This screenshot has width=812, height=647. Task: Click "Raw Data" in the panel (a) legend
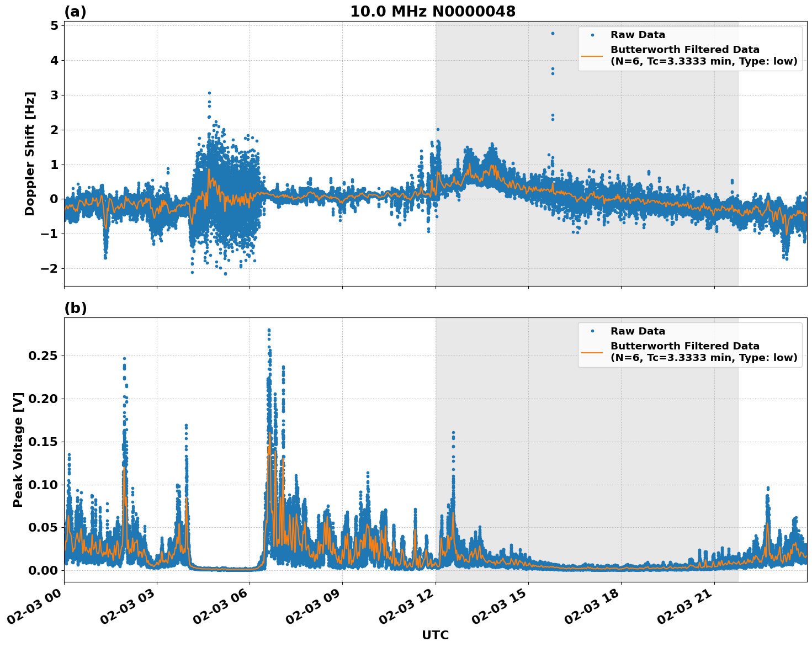(x=638, y=35)
